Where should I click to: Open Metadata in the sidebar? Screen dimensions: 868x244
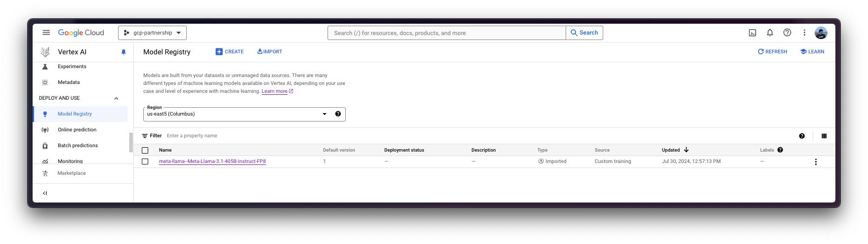pos(69,82)
